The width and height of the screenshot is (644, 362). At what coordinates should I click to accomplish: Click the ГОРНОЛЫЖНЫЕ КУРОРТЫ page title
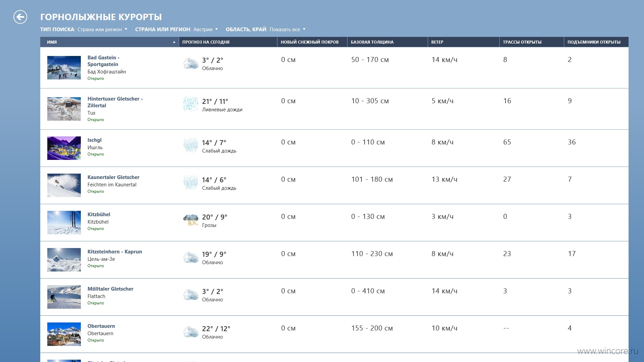pos(101,17)
